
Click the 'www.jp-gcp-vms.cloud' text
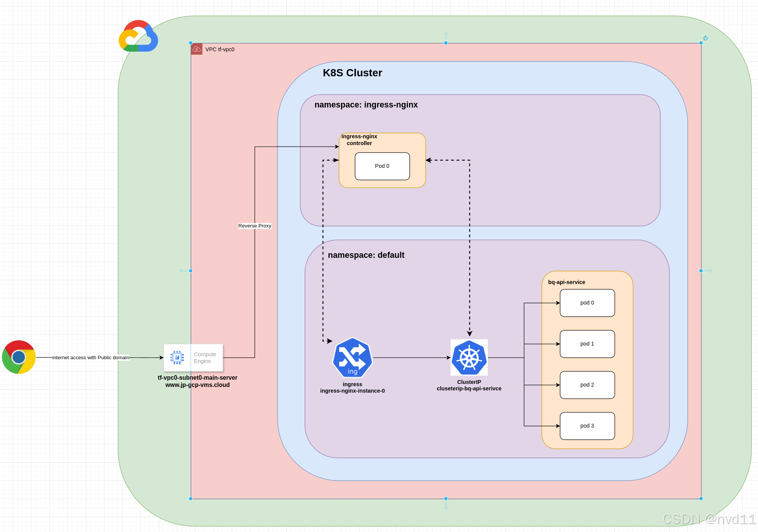pyautogui.click(x=197, y=385)
